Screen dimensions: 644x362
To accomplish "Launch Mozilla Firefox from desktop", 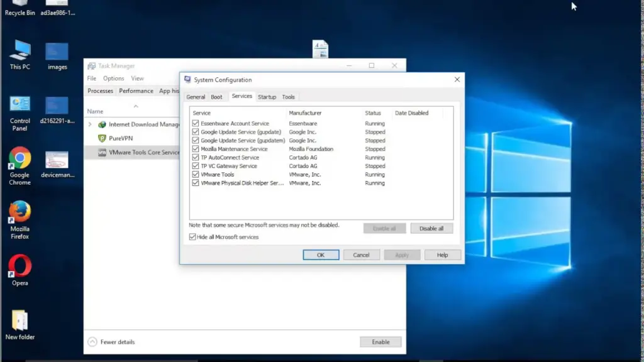I will (19, 220).
